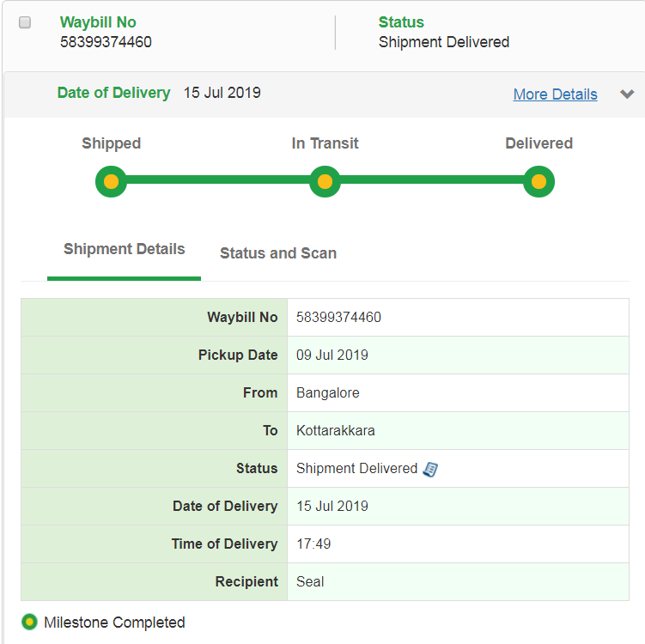Click the Pickup Date value 09 Jul 2019

332,355
